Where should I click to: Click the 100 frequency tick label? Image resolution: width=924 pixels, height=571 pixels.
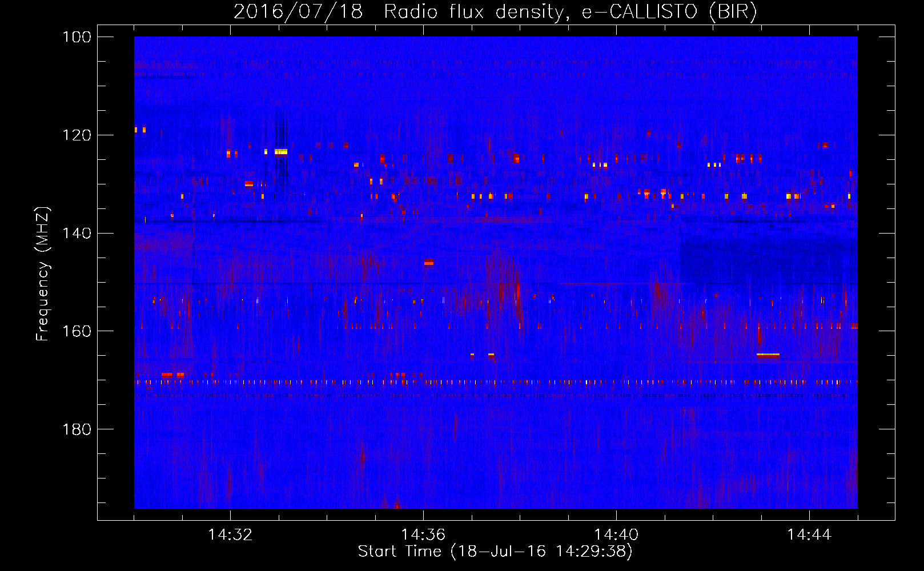tap(77, 37)
